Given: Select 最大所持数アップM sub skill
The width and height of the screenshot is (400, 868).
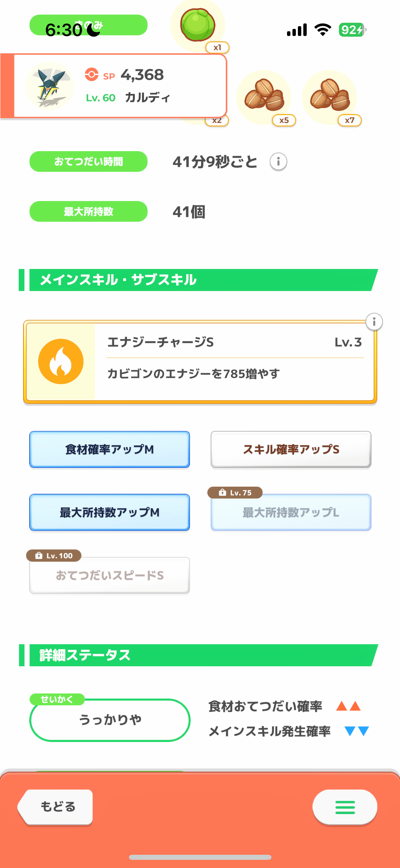Looking at the screenshot, I should click(x=110, y=512).
